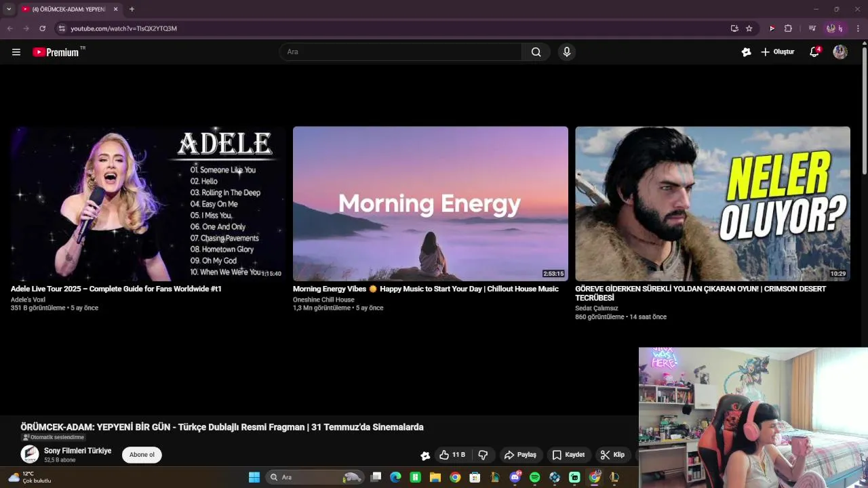Select the ÖRÜMCEK-ADAM browser tab
This screenshot has width=868, height=488.
[70, 9]
